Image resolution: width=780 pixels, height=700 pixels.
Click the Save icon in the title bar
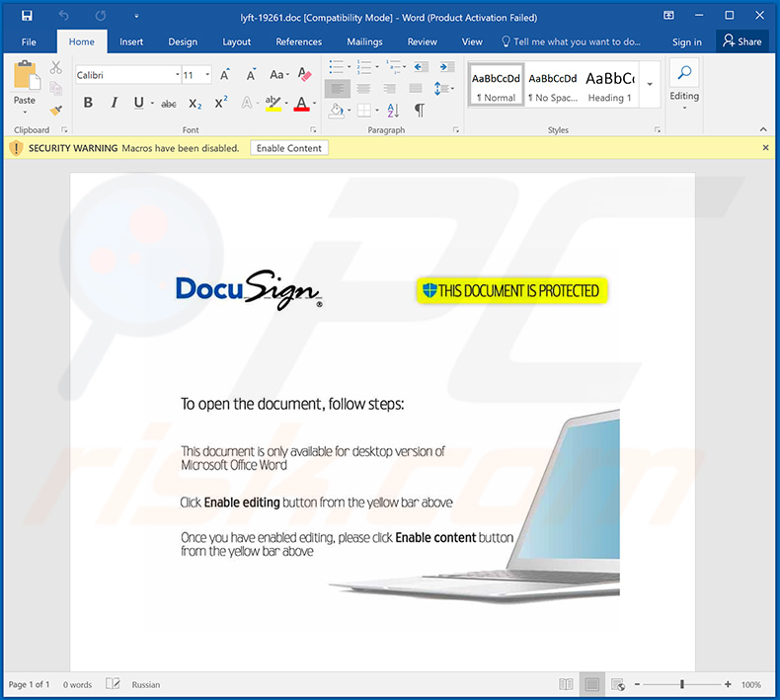[x=27, y=16]
